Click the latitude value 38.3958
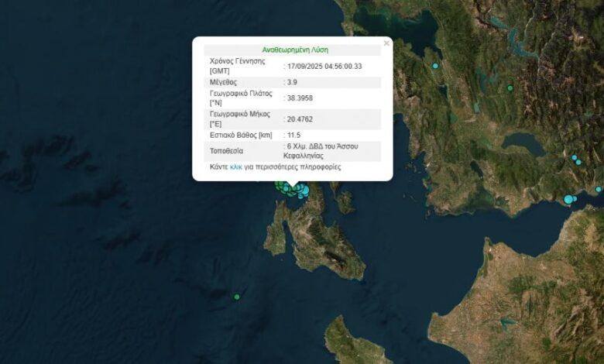 tap(300, 98)
